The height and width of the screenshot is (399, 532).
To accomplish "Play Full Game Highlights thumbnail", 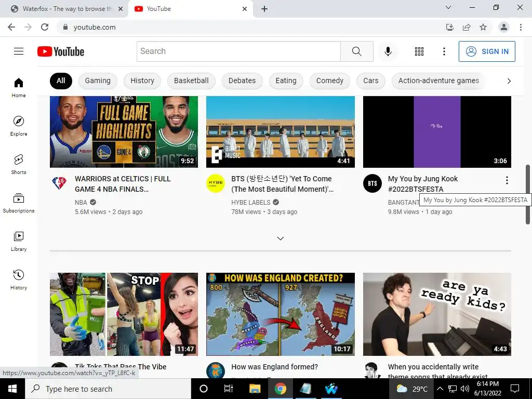I will tap(124, 131).
